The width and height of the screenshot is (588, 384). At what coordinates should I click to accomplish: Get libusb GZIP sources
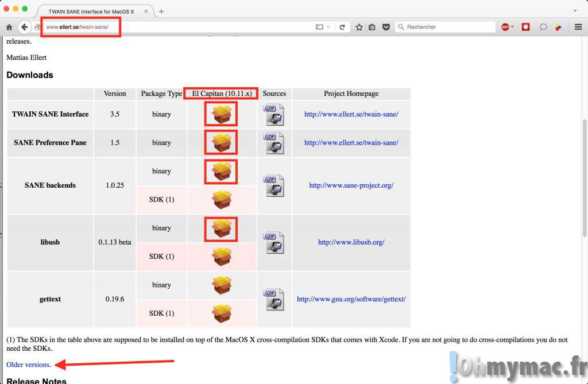pyautogui.click(x=274, y=243)
